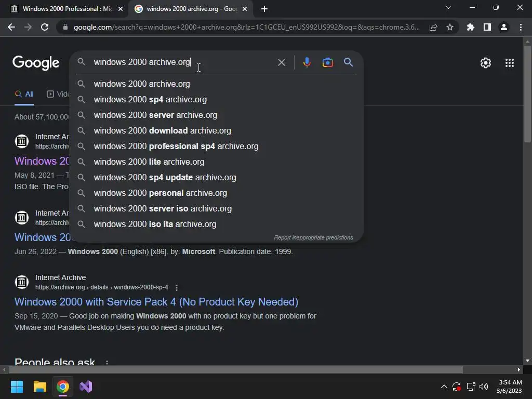
Task: Go back with the browser back arrow
Action: pyautogui.click(x=11, y=27)
